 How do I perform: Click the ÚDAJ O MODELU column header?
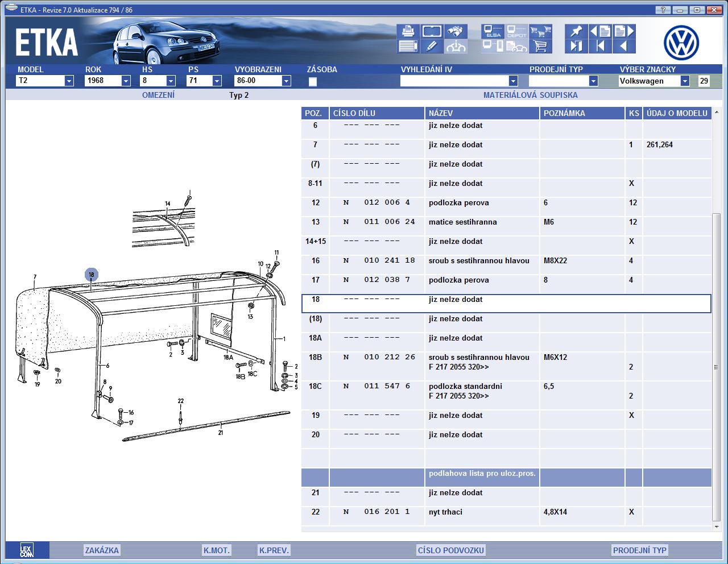[677, 113]
